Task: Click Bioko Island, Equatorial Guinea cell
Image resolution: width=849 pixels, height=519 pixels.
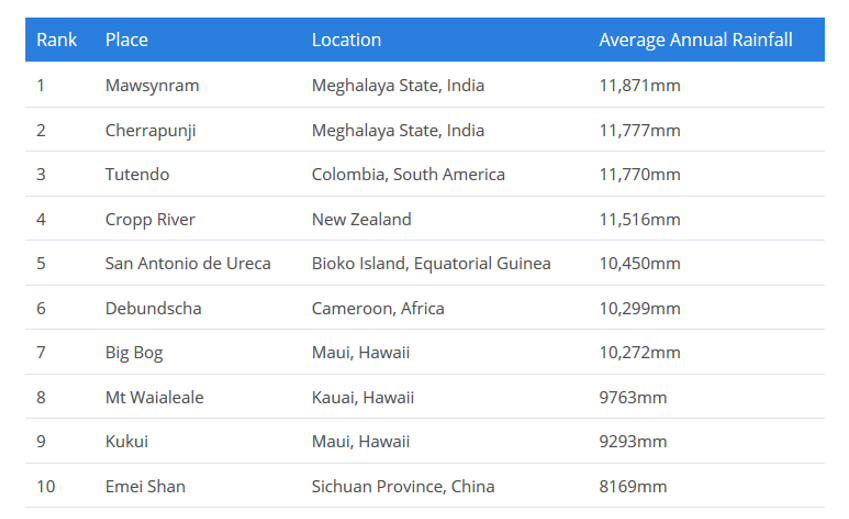Action: point(431,264)
